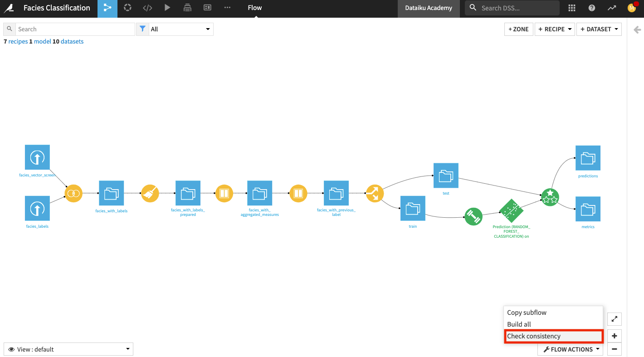Select the metrics dataset

[588, 209]
